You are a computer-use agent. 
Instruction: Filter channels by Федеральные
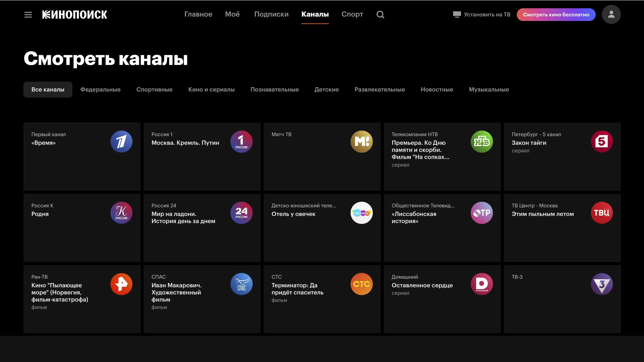(x=100, y=89)
